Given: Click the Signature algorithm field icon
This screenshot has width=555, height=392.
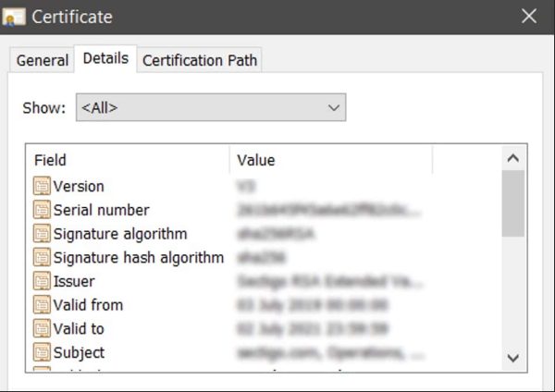Looking at the screenshot, I should 42,234.
